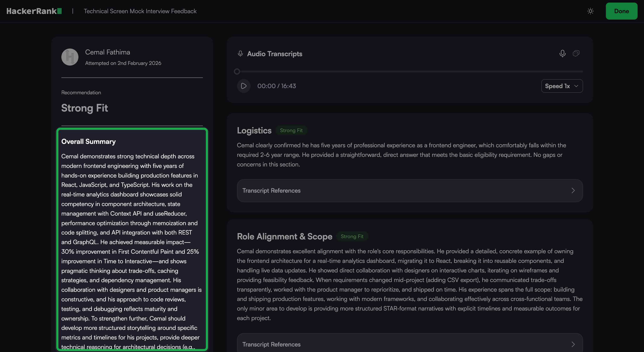Click the chevron arrow in Logistics Transcript References
644x352 pixels.
coord(573,191)
